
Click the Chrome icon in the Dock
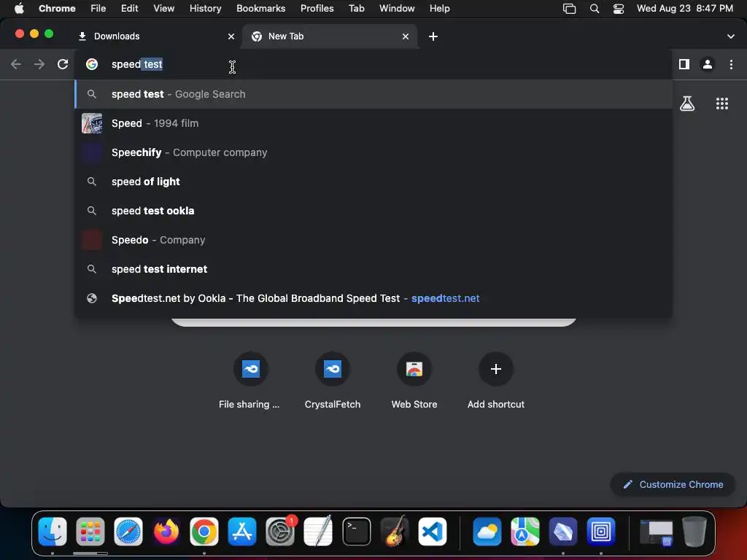pyautogui.click(x=204, y=531)
